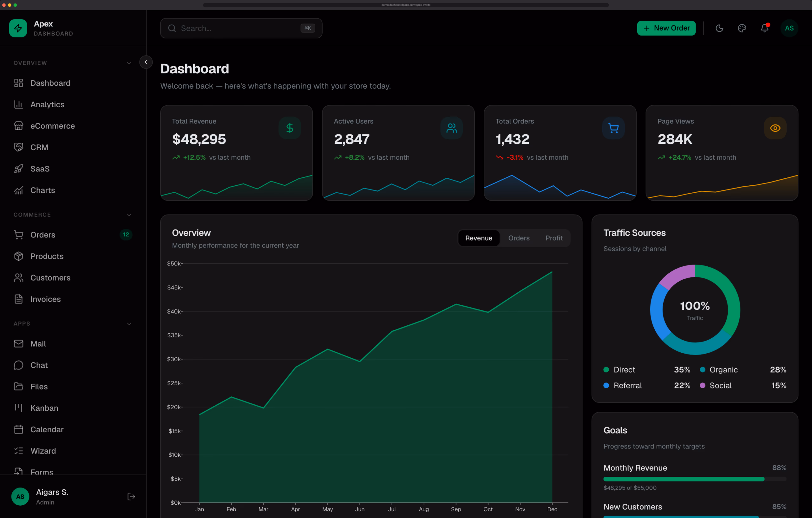Open Invoices document icon
This screenshot has width=812, height=518.
click(18, 299)
